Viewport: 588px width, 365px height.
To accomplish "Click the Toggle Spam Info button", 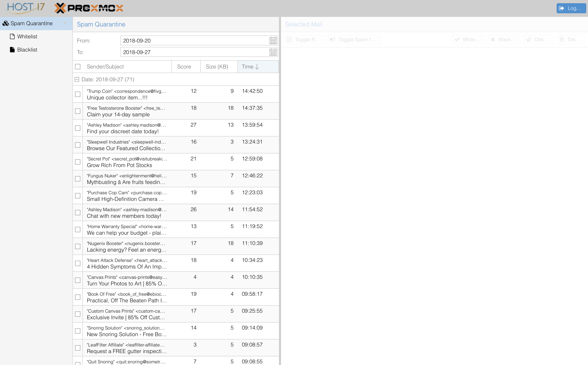I will point(354,40).
